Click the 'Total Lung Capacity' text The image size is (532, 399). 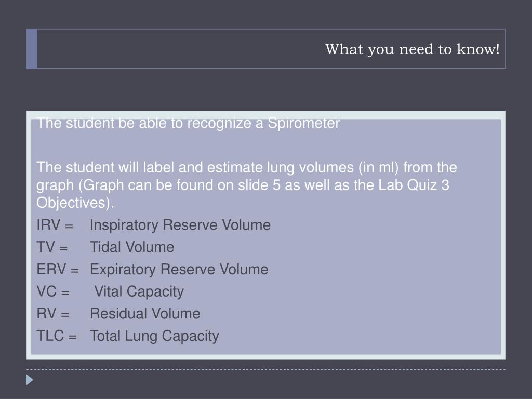154,336
